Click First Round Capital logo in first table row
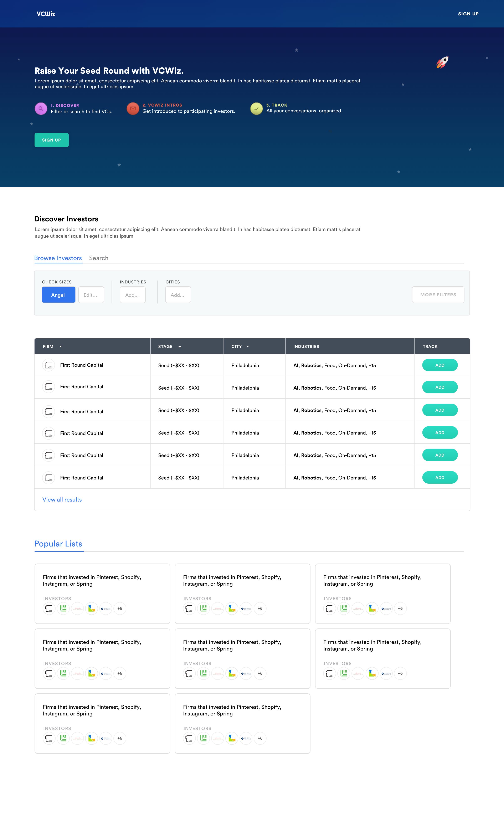The image size is (504, 827). [x=49, y=365]
